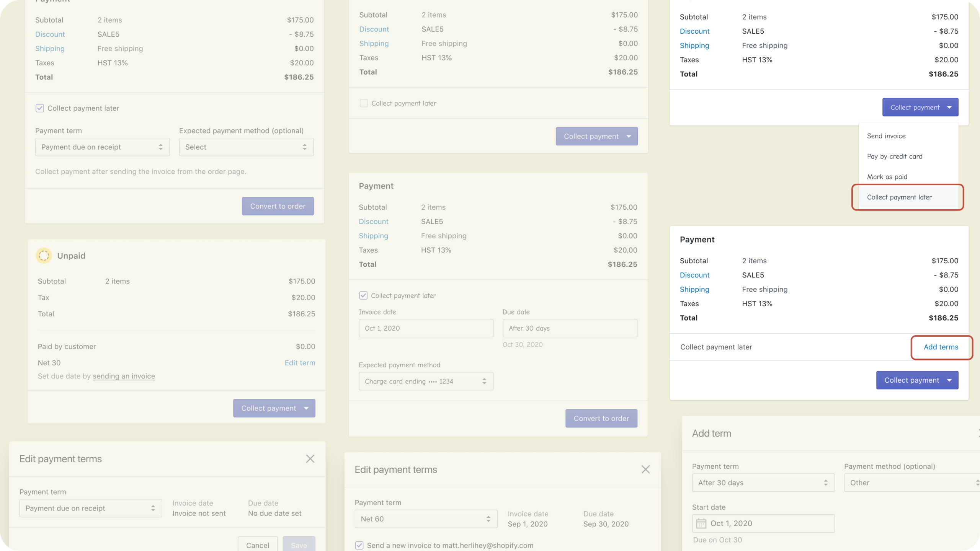Open the Collect payment arrow in Unpaid card

pyautogui.click(x=306, y=408)
